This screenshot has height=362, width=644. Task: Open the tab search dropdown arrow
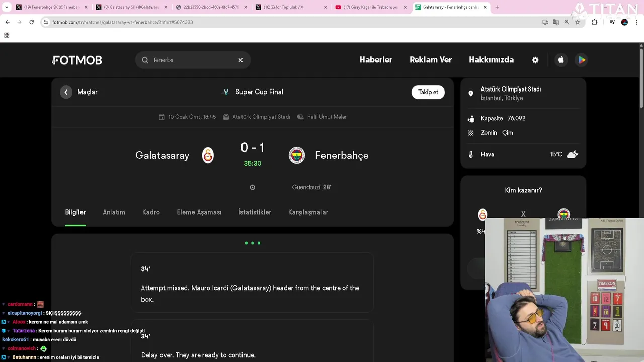(7, 7)
